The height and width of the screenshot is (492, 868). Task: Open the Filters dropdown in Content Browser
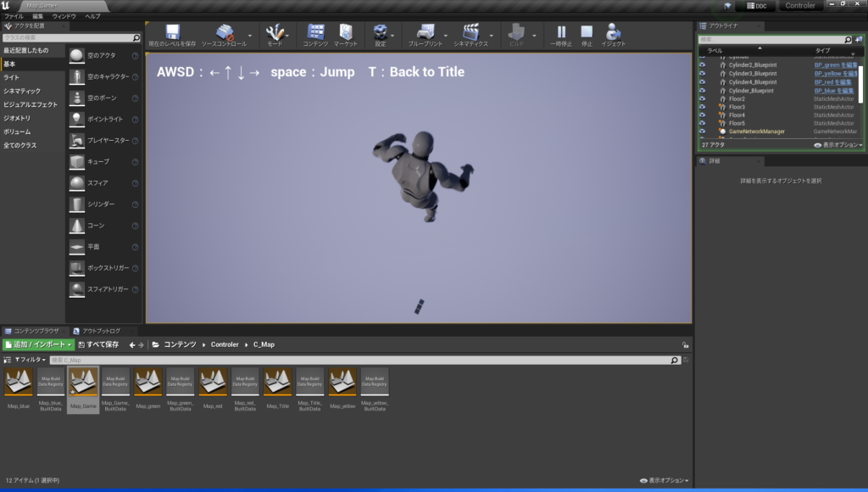point(28,360)
